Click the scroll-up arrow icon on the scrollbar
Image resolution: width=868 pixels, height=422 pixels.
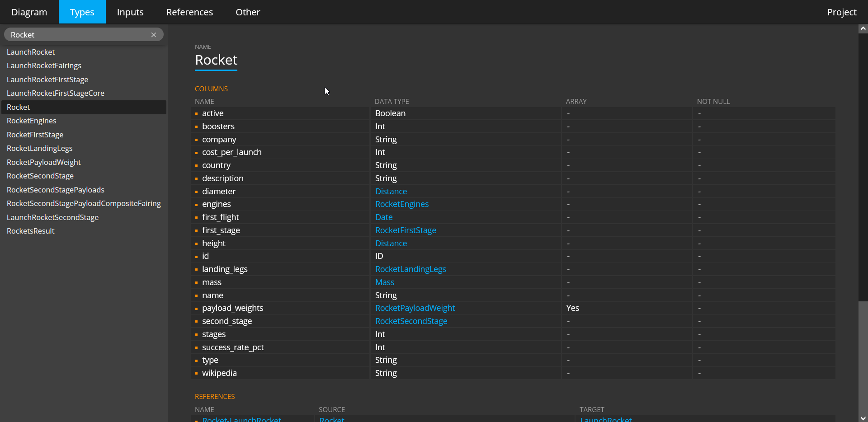coord(863,28)
